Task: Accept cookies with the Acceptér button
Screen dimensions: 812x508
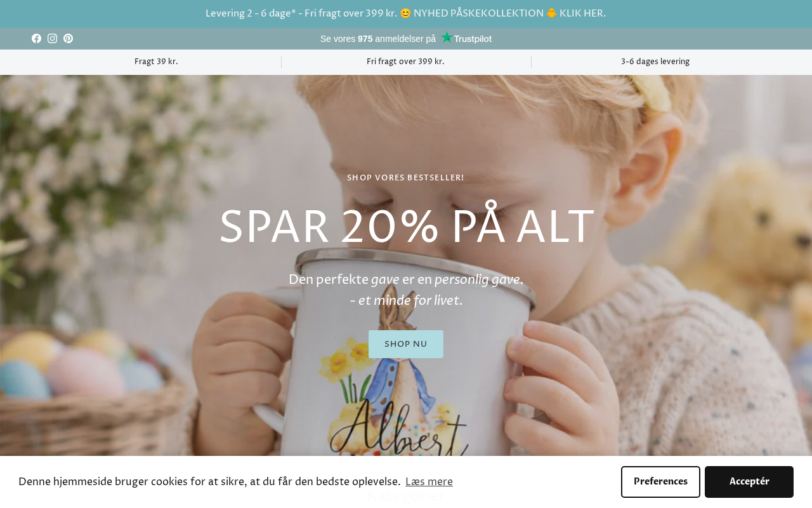Action: (749, 482)
